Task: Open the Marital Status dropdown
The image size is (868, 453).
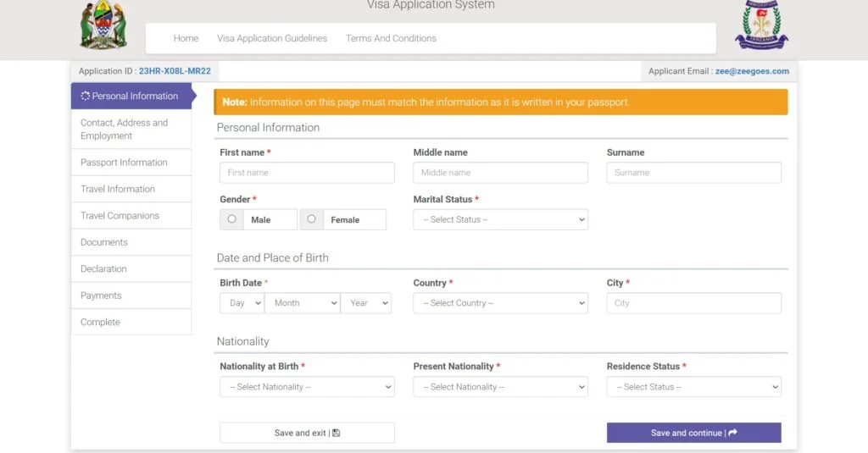Action: coord(500,219)
